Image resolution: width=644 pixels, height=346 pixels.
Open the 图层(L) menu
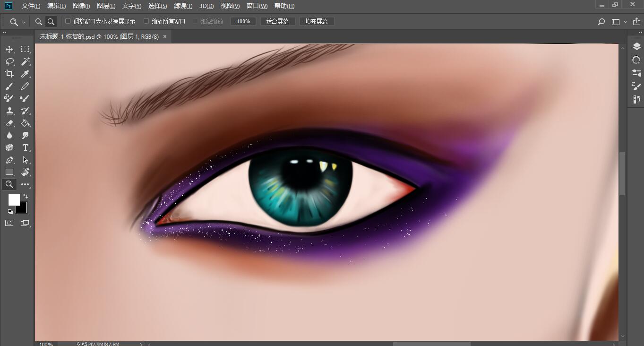click(106, 6)
